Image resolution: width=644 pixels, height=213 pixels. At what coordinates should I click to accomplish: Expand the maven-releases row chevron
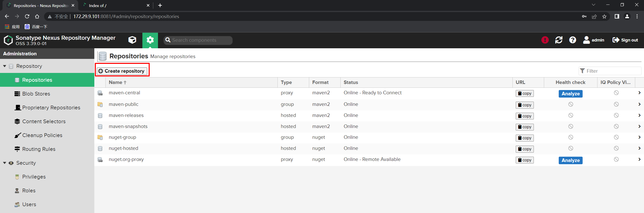point(639,115)
